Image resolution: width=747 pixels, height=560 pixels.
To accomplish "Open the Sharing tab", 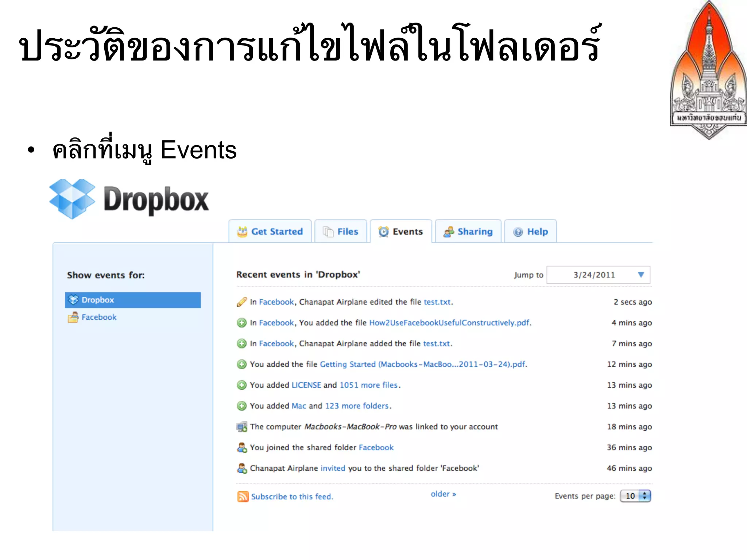I will click(468, 231).
